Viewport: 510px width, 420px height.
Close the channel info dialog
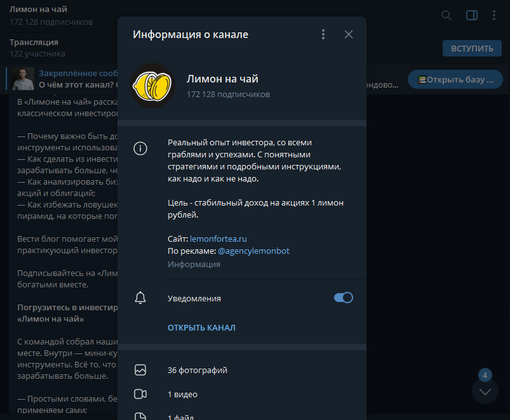coord(349,34)
